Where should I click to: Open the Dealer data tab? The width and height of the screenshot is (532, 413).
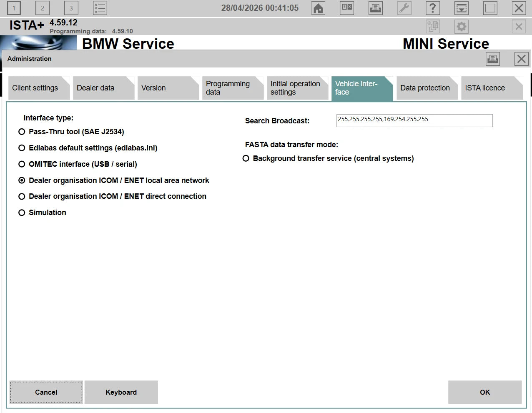[103, 88]
